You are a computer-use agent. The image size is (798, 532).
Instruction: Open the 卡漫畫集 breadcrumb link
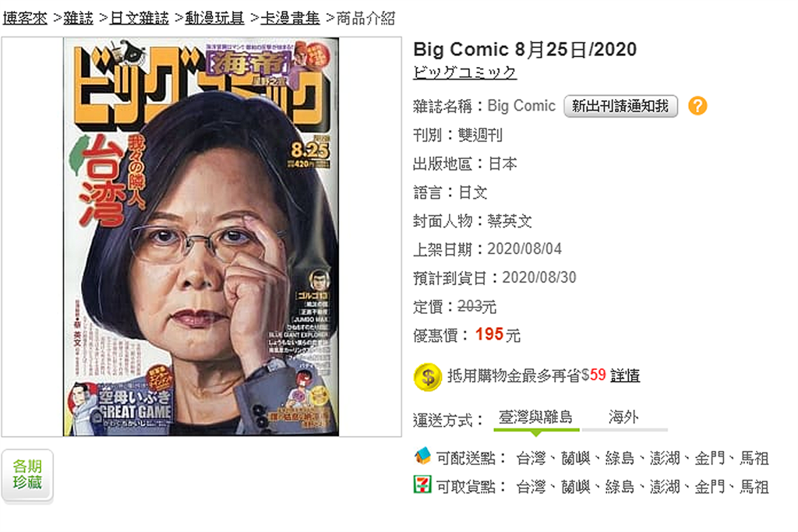click(290, 19)
